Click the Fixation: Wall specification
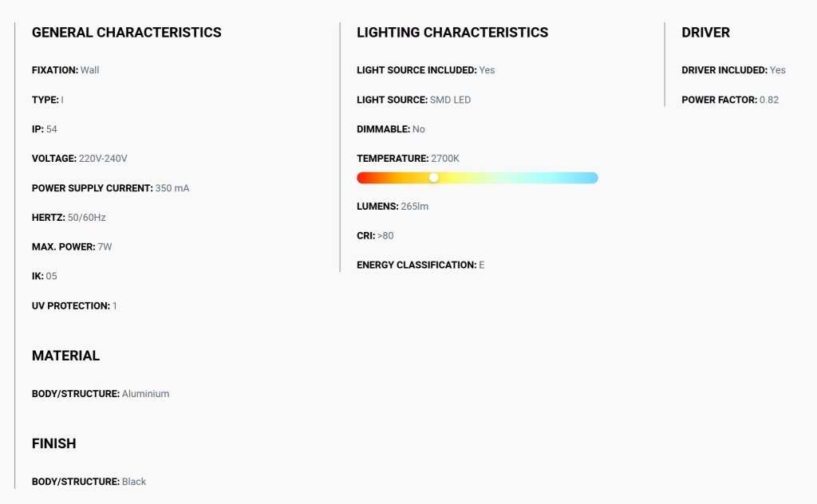This screenshot has height=504, width=817. 65,70
